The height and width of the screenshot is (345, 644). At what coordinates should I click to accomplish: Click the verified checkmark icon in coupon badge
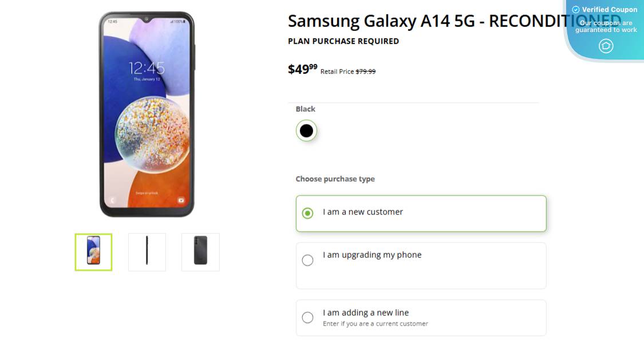coord(576,10)
